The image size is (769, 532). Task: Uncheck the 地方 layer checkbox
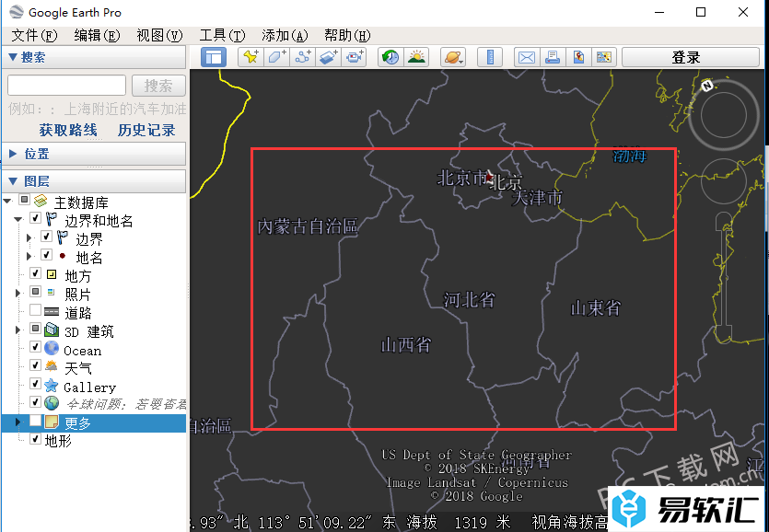pyautogui.click(x=35, y=273)
